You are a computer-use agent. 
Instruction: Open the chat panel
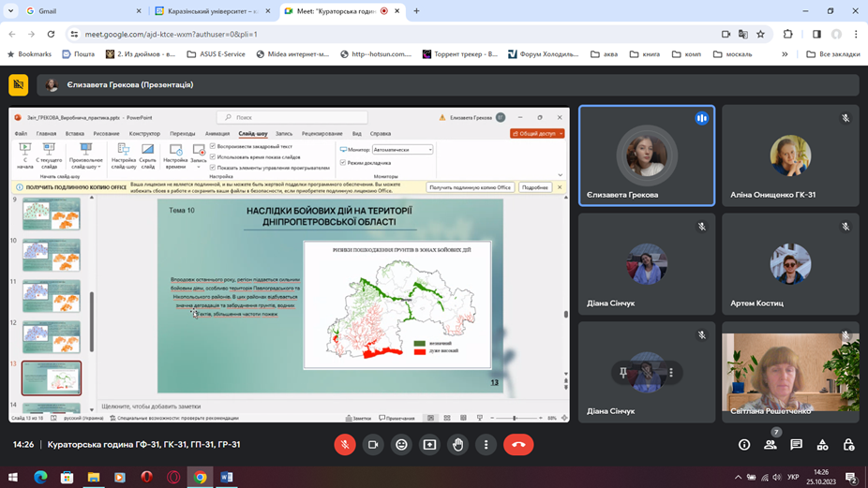pos(796,445)
